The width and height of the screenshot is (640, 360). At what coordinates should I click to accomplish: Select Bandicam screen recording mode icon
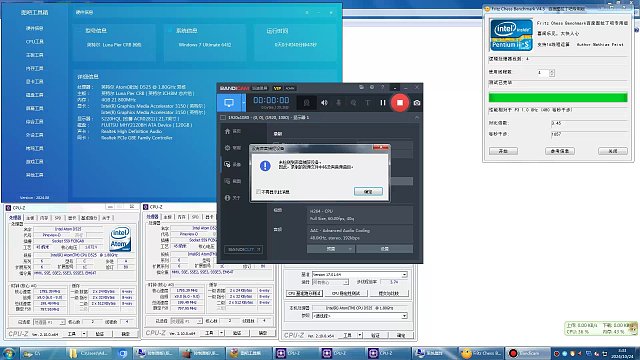[x=229, y=103]
